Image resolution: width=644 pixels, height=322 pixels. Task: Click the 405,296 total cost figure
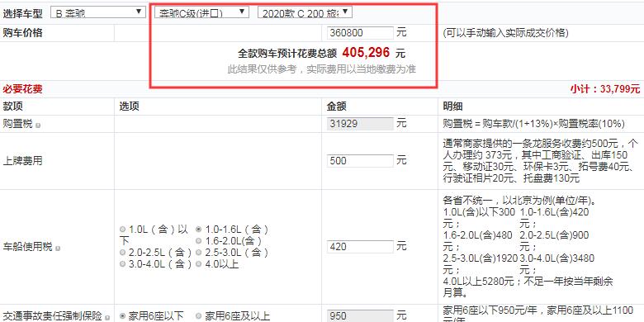point(366,53)
